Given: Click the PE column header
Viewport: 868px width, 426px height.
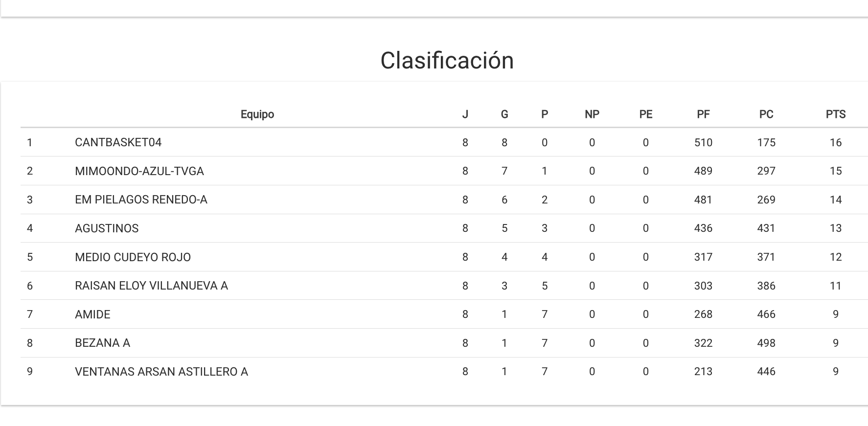Looking at the screenshot, I should pos(645,114).
